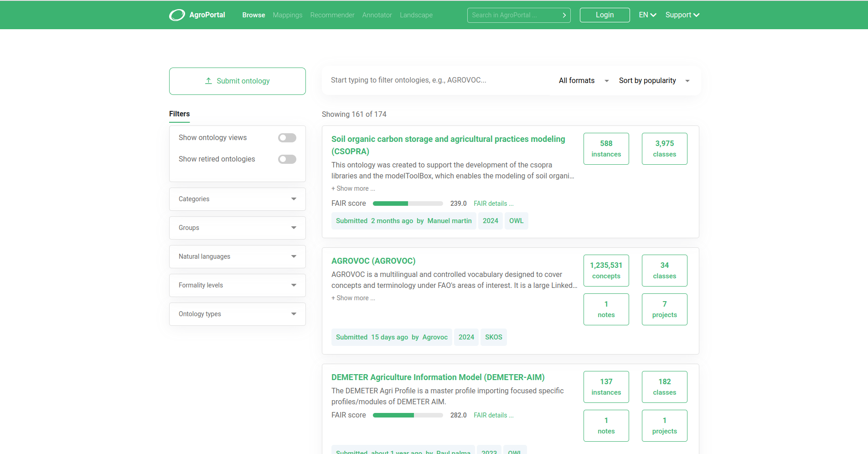Click the AgroPortal logo icon
The width and height of the screenshot is (868, 454).
click(177, 15)
